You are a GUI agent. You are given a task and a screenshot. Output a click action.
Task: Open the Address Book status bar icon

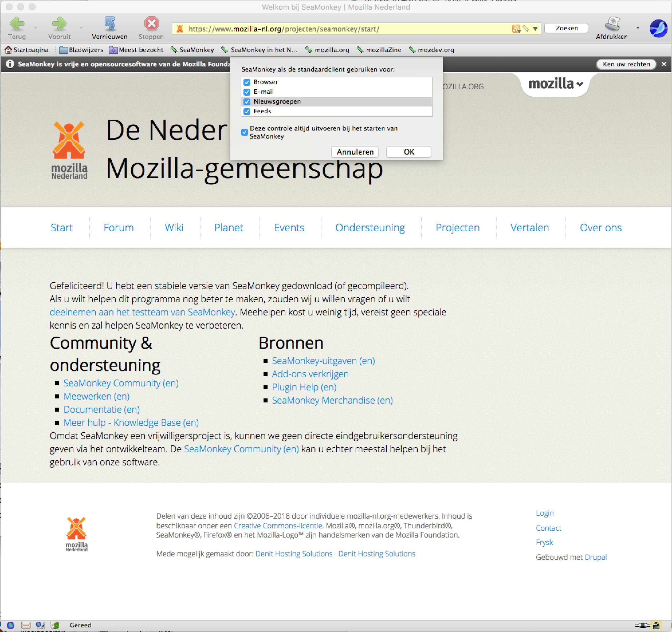[x=55, y=625]
